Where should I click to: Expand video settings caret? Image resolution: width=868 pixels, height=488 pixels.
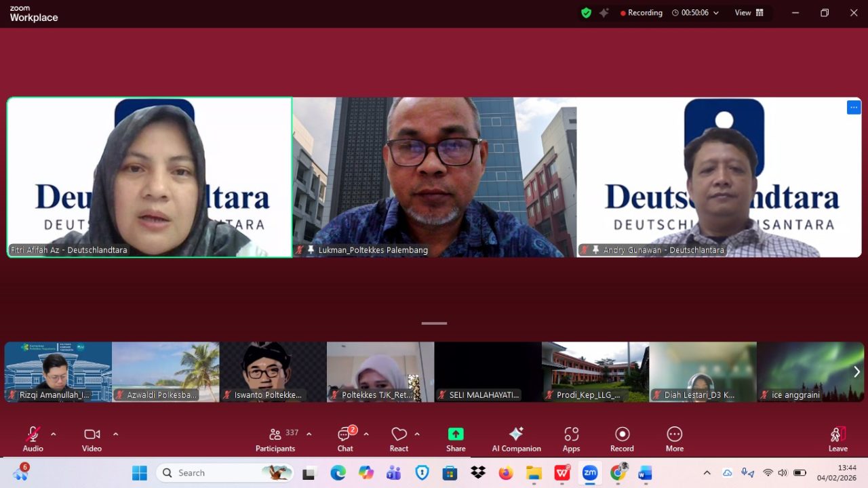(x=115, y=434)
